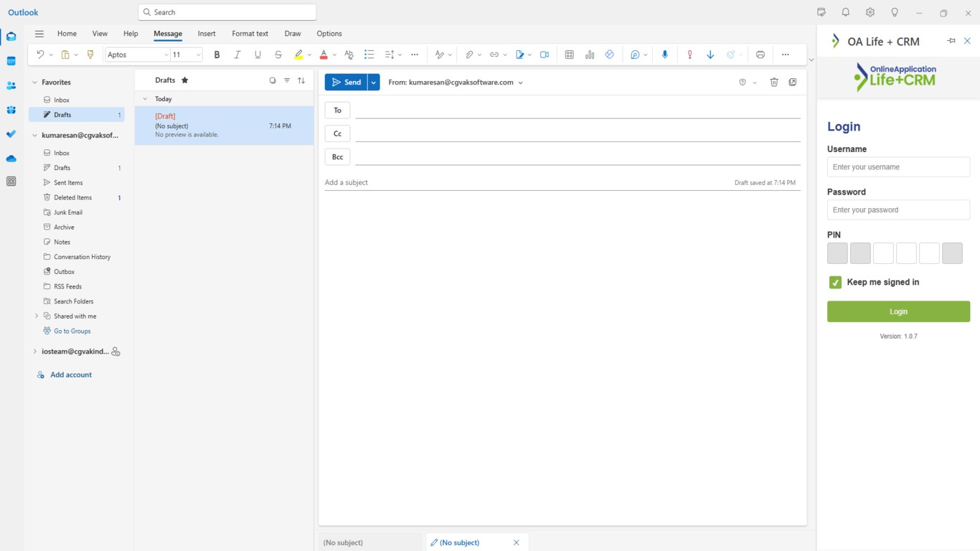Click the Password input field
This screenshot has width=980, height=551.
pyautogui.click(x=898, y=210)
